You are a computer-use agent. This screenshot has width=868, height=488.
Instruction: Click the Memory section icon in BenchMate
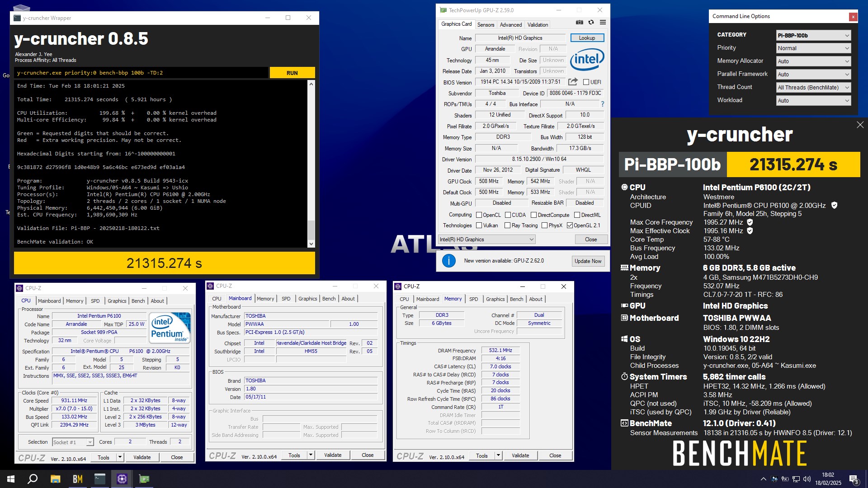pyautogui.click(x=624, y=267)
